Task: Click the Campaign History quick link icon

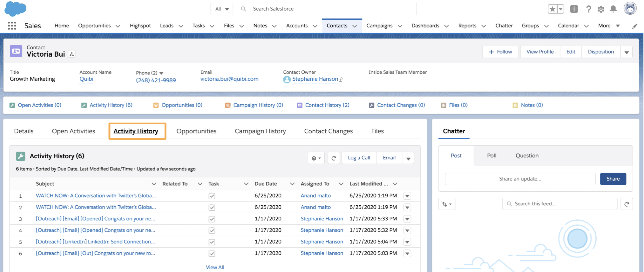Action: pyautogui.click(x=228, y=105)
